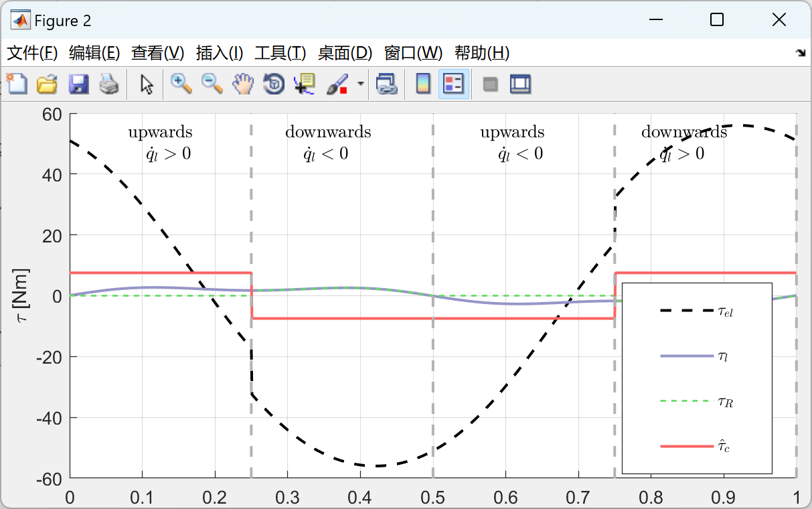Click the dock figure arrow in the menu bar
Image resolution: width=812 pixels, height=509 pixels.
pos(800,53)
